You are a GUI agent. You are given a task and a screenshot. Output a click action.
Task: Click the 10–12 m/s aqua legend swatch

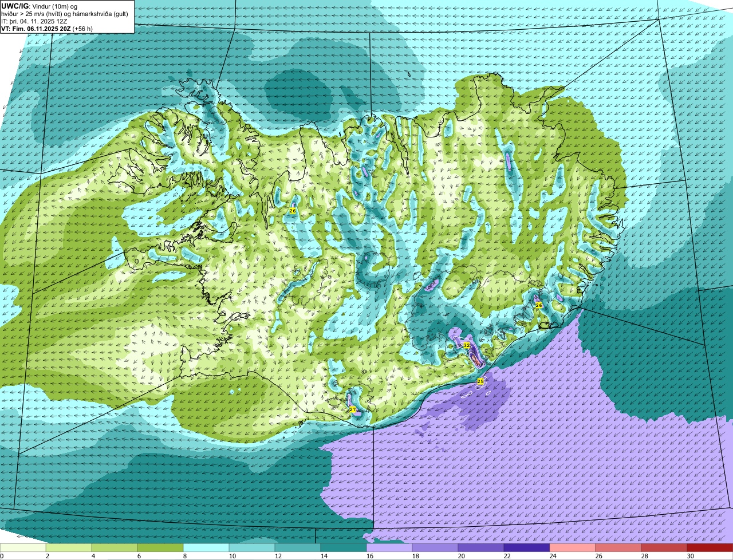(252, 547)
